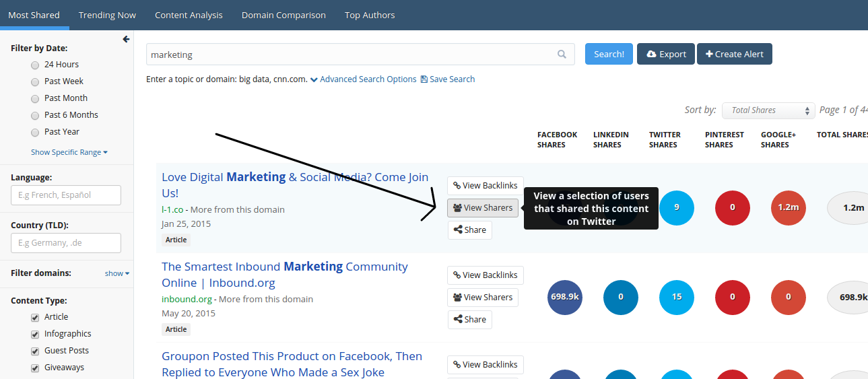Click the LinkedIn shares bubble for Inbound.org article
Image resolution: width=868 pixels, height=379 pixels.
pyautogui.click(x=621, y=297)
